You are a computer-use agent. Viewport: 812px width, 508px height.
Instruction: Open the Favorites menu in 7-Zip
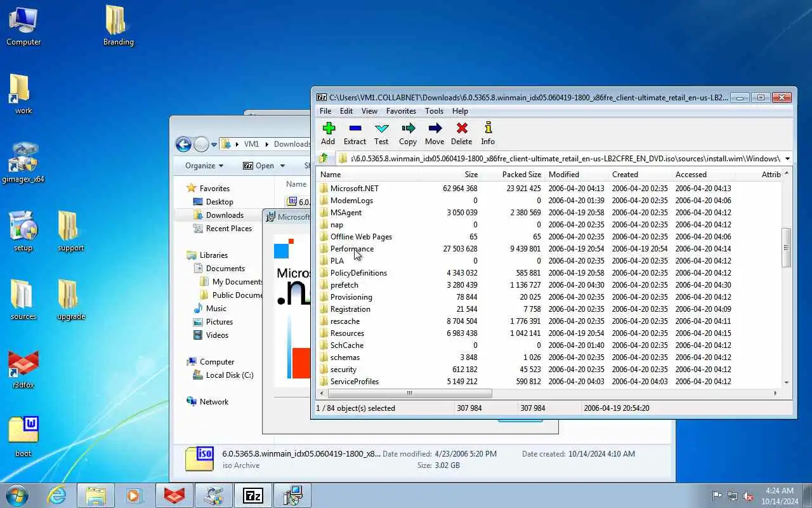point(402,110)
